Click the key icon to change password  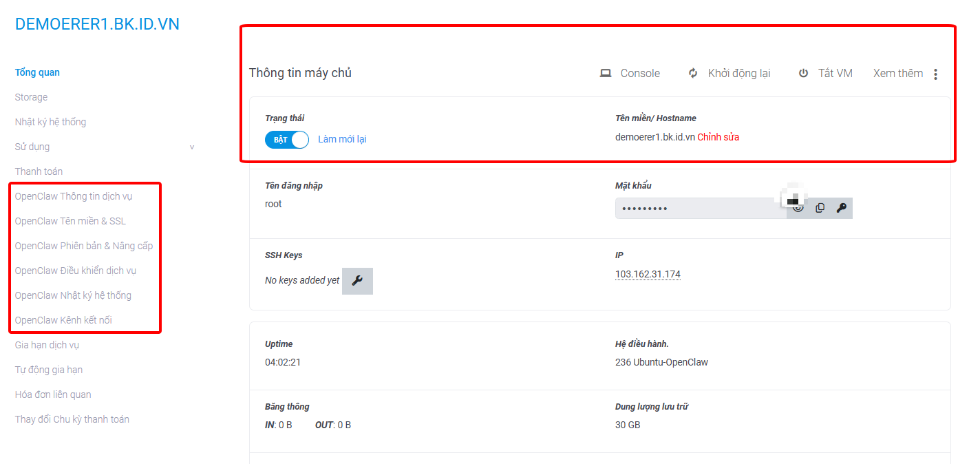tap(841, 208)
